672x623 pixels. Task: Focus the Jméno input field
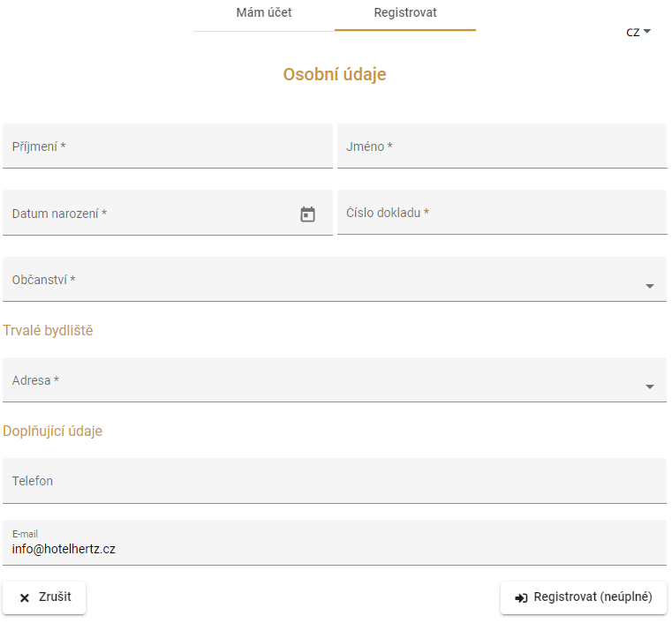(502, 146)
